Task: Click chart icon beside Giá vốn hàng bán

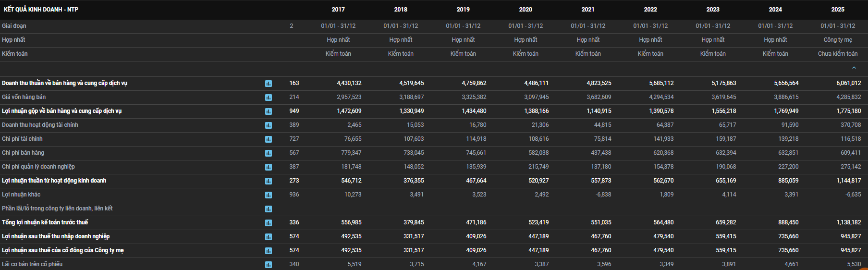Action: pos(269,98)
